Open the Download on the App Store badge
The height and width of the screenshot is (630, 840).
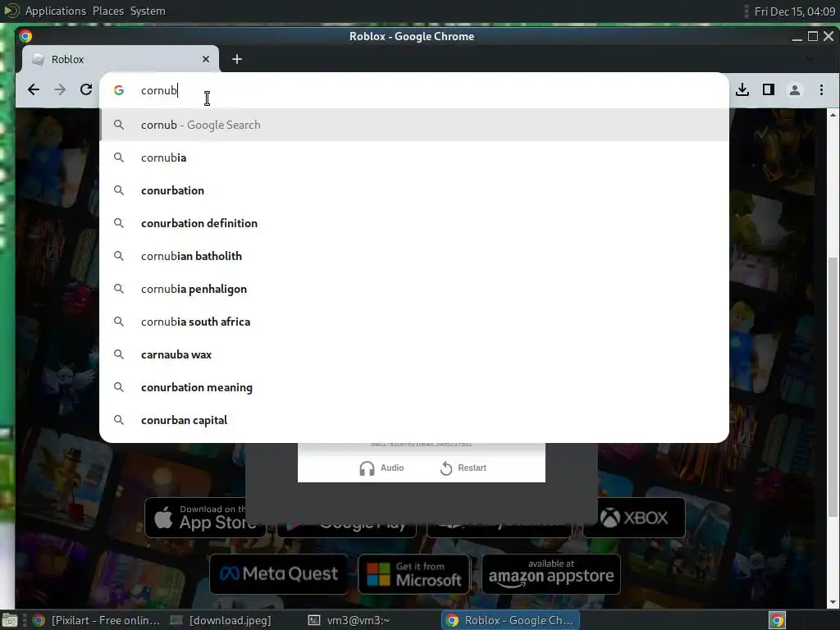coord(204,518)
